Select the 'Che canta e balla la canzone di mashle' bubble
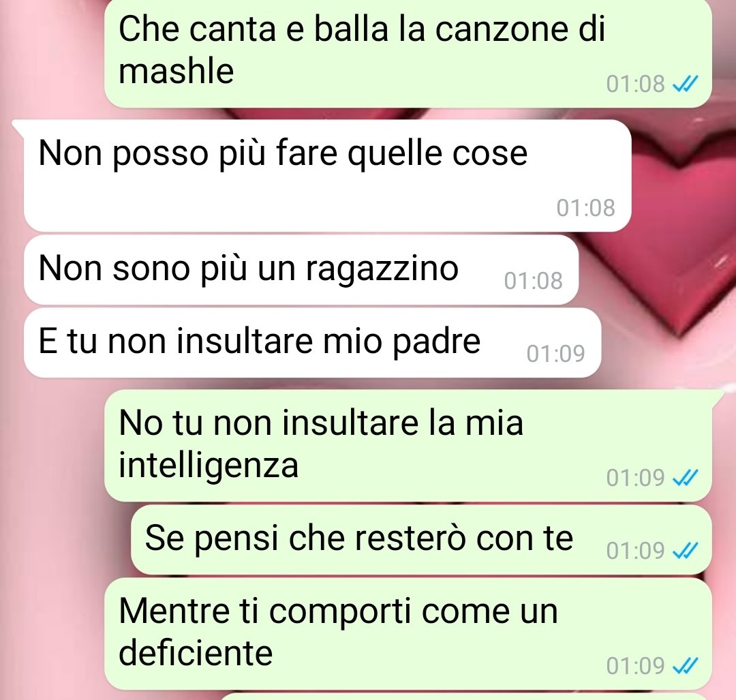This screenshot has width=736, height=700. (x=408, y=52)
